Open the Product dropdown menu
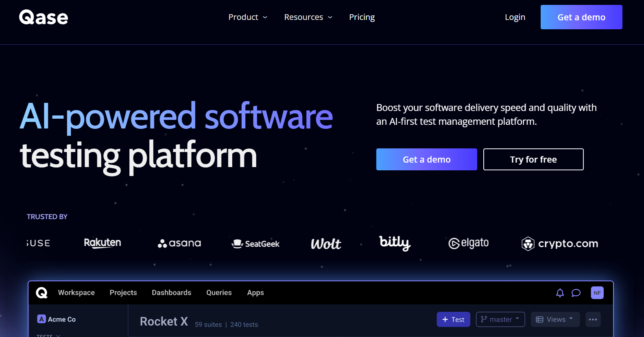644x337 pixels. pyautogui.click(x=248, y=17)
